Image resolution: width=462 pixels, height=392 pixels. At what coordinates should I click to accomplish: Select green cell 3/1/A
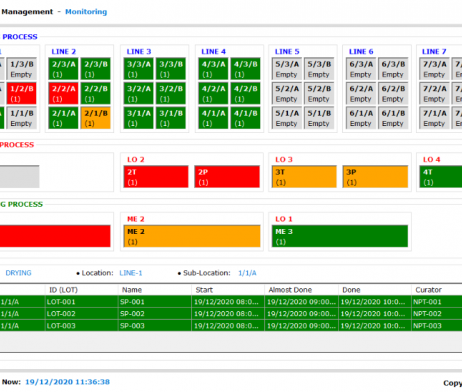pyautogui.click(x=138, y=118)
